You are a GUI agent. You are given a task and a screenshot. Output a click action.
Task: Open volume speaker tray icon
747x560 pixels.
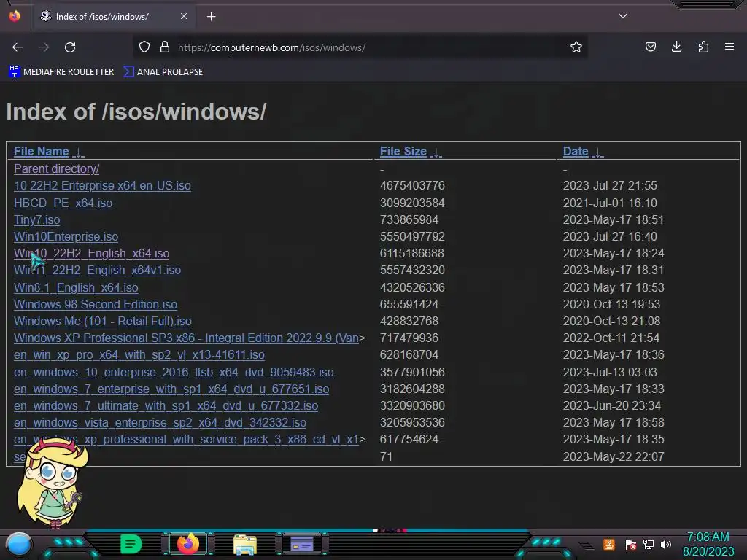click(665, 545)
